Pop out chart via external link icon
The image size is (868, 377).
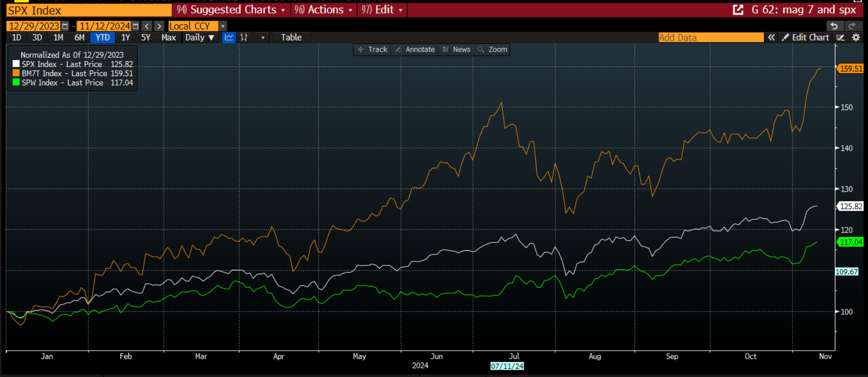[x=738, y=10]
